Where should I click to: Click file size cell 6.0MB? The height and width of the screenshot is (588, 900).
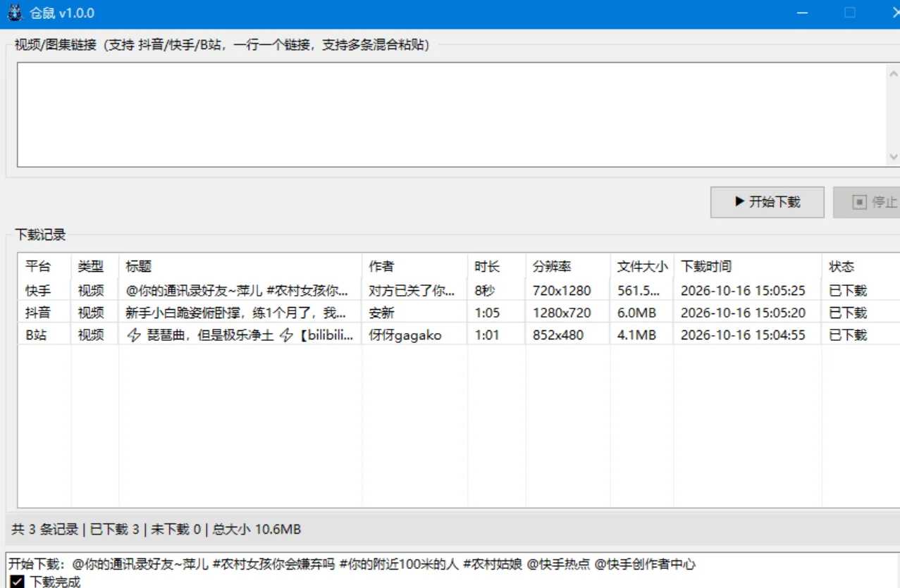click(x=636, y=313)
